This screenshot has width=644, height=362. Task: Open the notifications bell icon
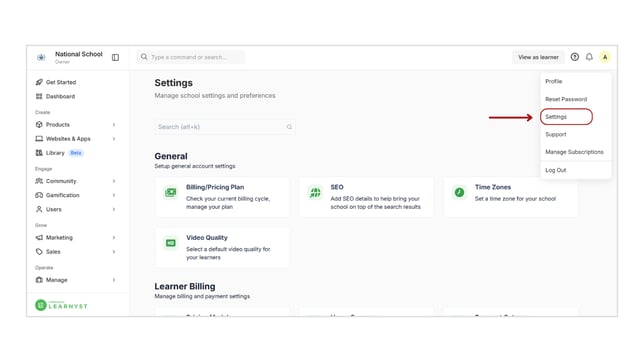[589, 57]
